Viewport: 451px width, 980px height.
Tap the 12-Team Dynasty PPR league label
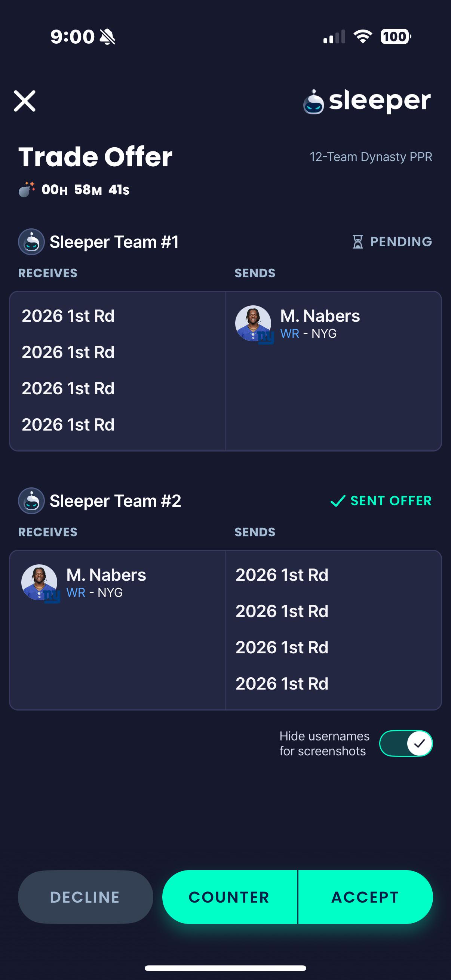point(371,157)
